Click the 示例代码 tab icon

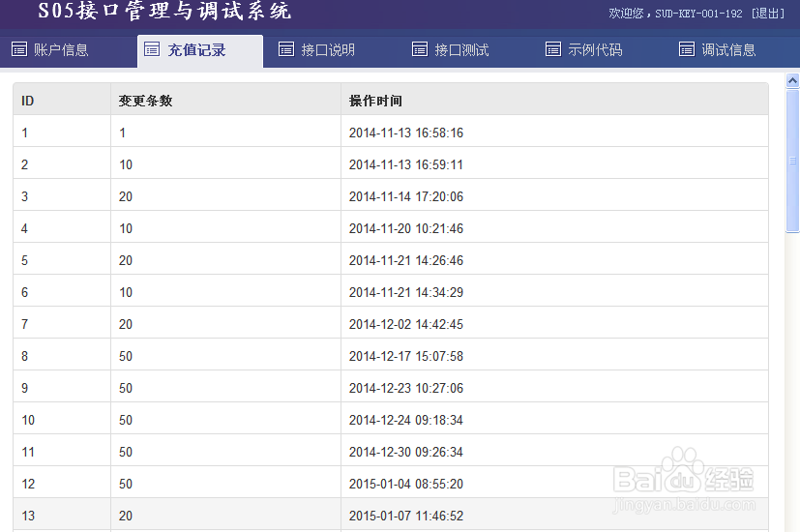553,49
